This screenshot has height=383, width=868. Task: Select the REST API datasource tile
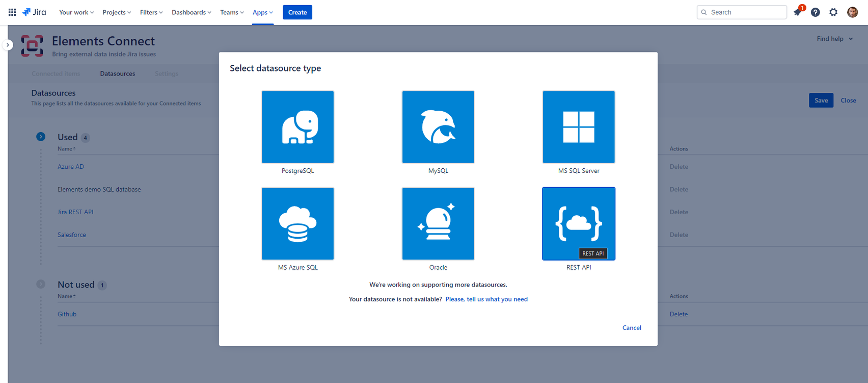579,224
